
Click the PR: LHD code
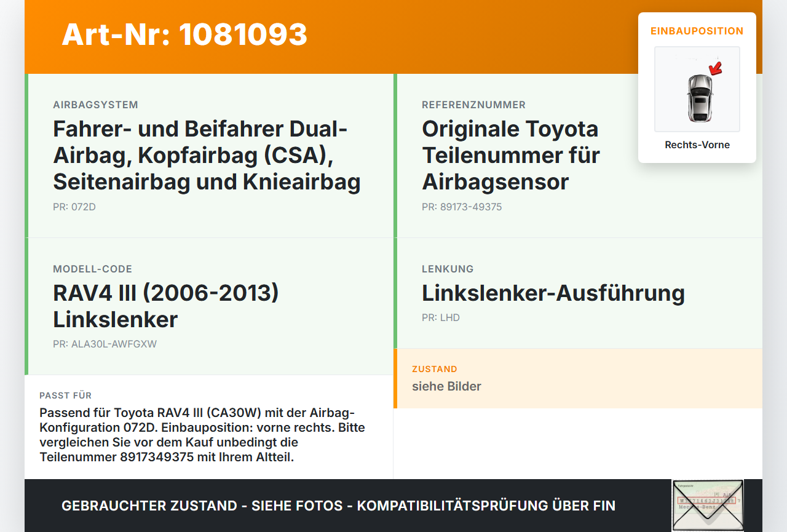pos(441,318)
